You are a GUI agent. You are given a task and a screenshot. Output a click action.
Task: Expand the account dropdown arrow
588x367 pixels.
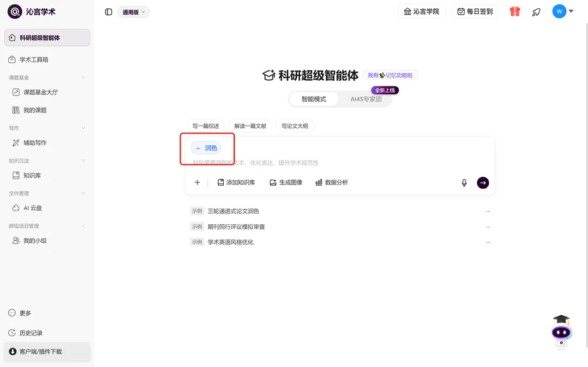click(x=571, y=11)
